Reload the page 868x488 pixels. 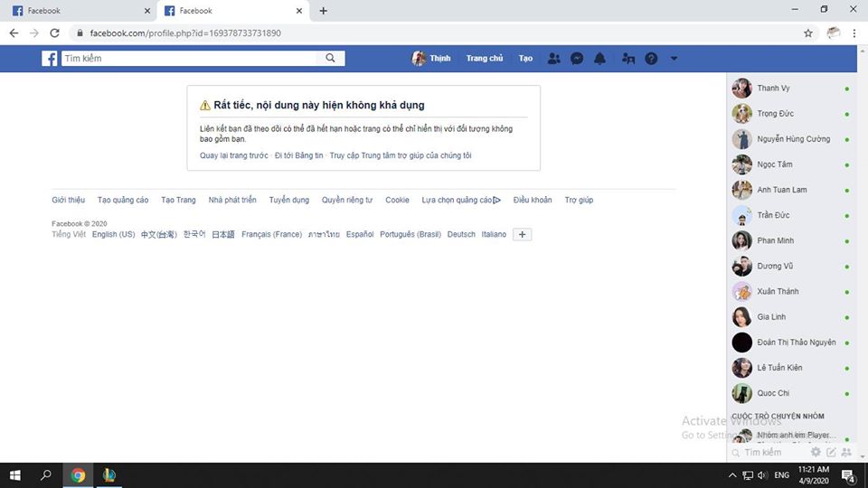pos(54,33)
